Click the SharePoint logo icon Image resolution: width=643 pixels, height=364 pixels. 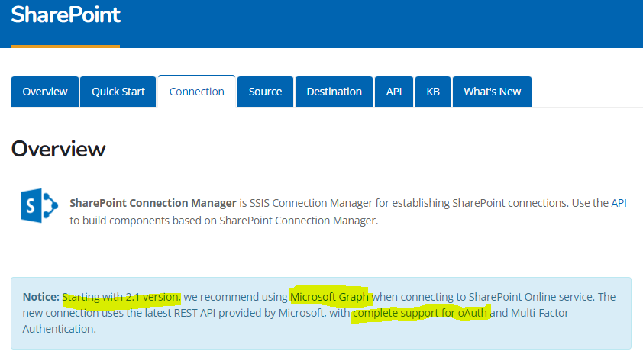[x=40, y=205]
